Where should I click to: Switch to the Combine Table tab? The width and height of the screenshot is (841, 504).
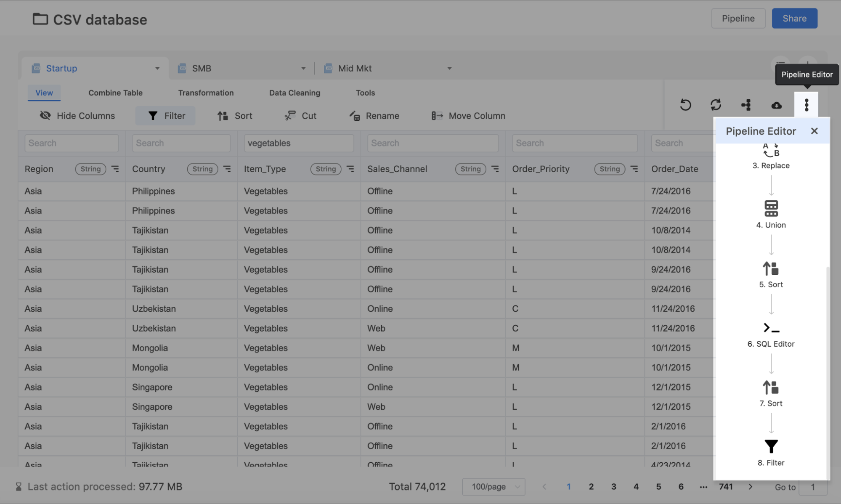pos(115,93)
